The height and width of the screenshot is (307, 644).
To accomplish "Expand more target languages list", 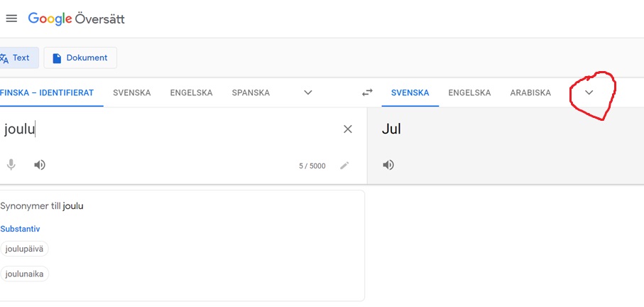I will coord(589,92).
